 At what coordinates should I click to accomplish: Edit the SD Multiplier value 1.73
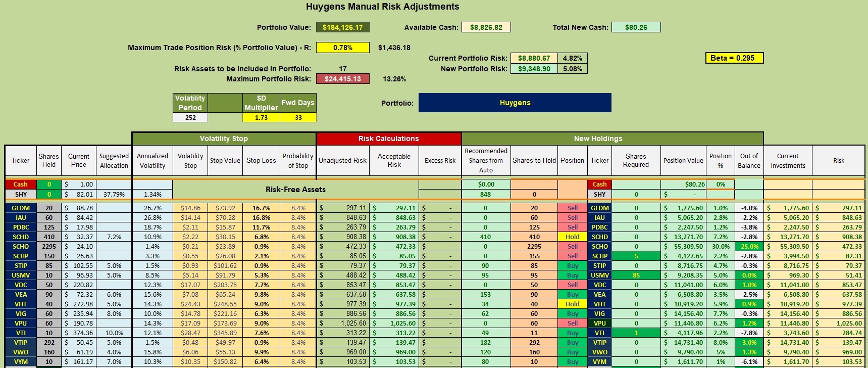click(261, 117)
